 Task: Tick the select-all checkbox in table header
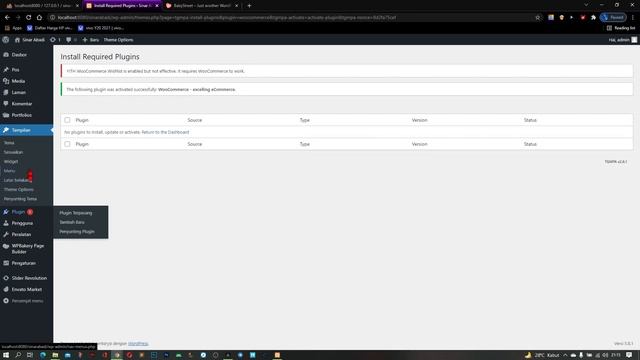(x=67, y=120)
